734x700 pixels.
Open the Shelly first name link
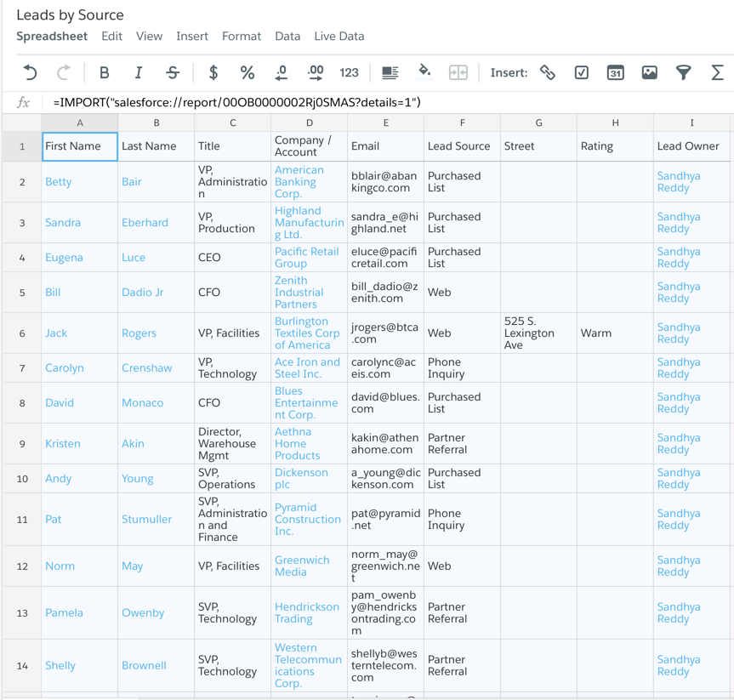60,665
